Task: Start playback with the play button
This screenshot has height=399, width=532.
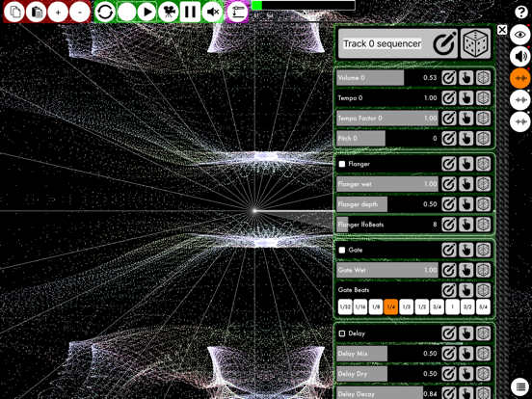Action: click(x=146, y=12)
